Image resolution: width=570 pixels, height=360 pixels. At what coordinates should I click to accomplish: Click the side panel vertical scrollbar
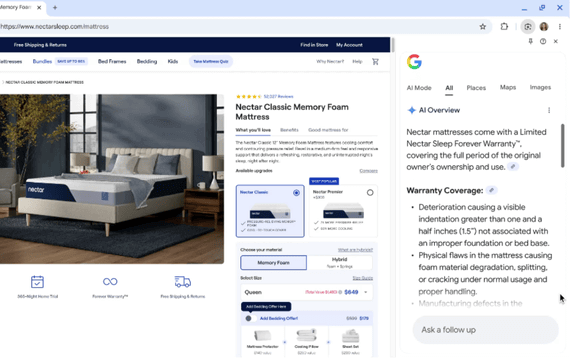pyautogui.click(x=562, y=145)
